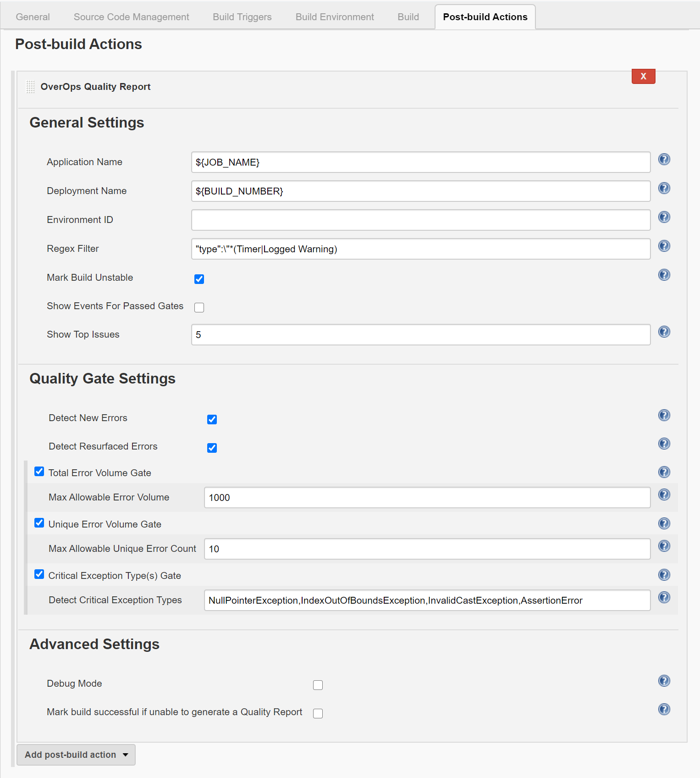Click the Application Name input field
Viewport: 700px width, 778px height.
point(421,162)
